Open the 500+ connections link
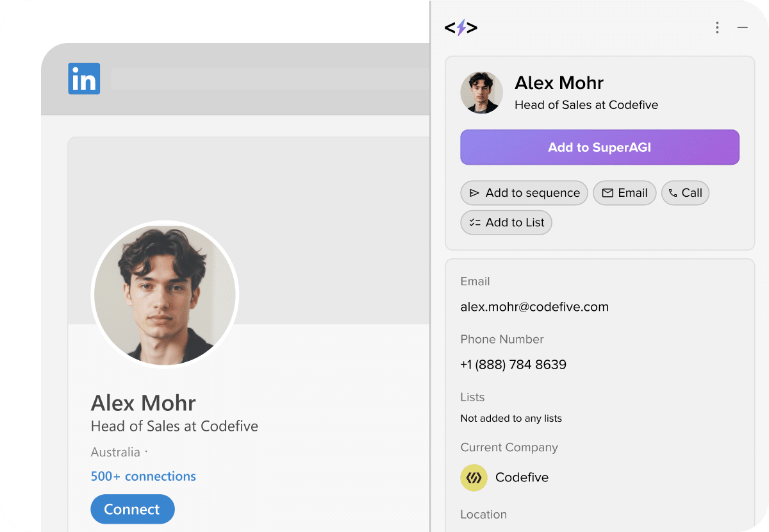Screen dimensions: 769x532 pos(144,476)
